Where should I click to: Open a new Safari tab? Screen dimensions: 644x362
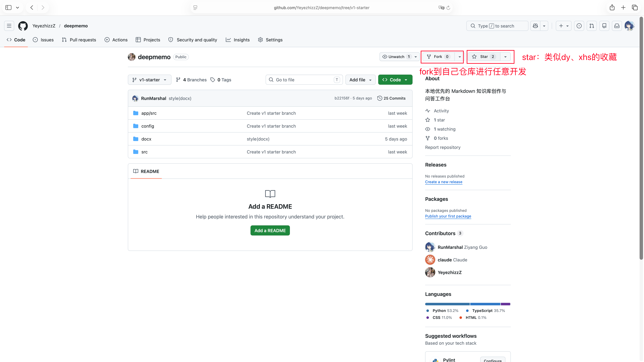623,8
